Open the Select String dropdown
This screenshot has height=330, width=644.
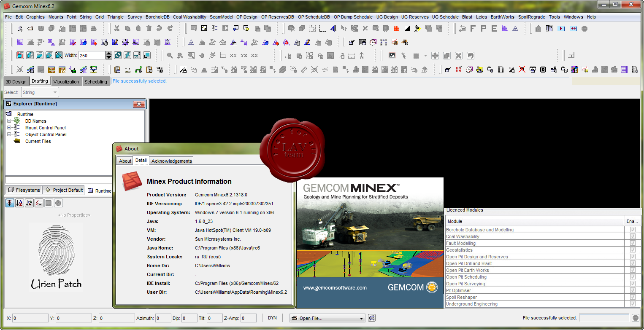pyautogui.click(x=40, y=92)
